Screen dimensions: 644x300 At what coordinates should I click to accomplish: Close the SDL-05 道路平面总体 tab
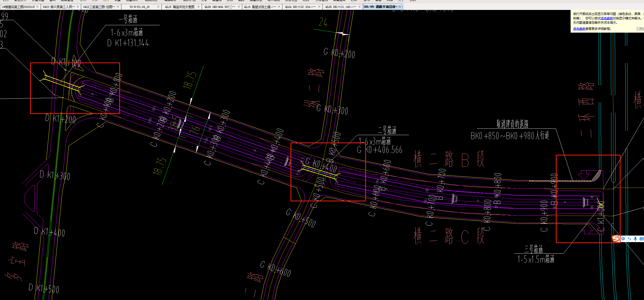click(400, 7)
